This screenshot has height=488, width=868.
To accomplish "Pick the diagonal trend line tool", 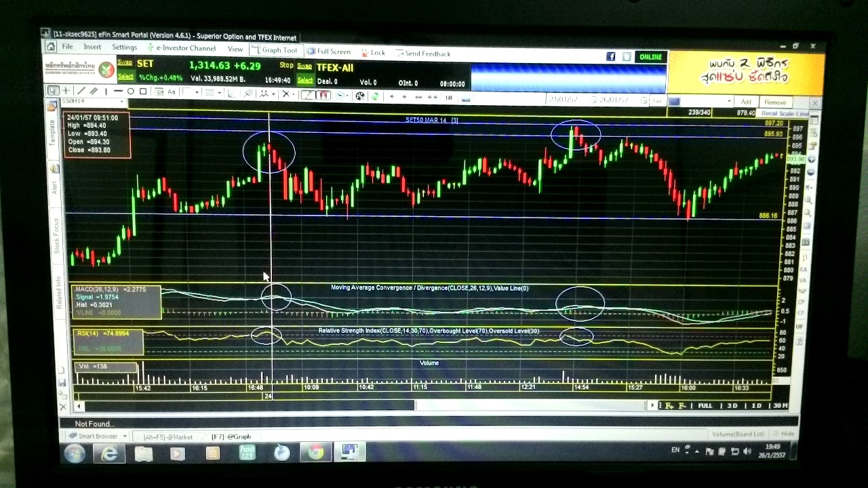I will pos(81,91).
